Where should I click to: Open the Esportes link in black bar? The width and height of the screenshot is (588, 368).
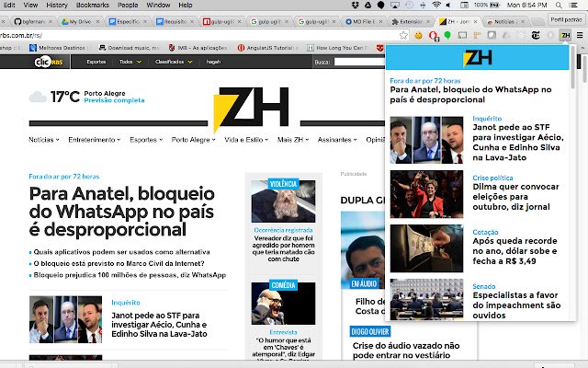click(96, 62)
